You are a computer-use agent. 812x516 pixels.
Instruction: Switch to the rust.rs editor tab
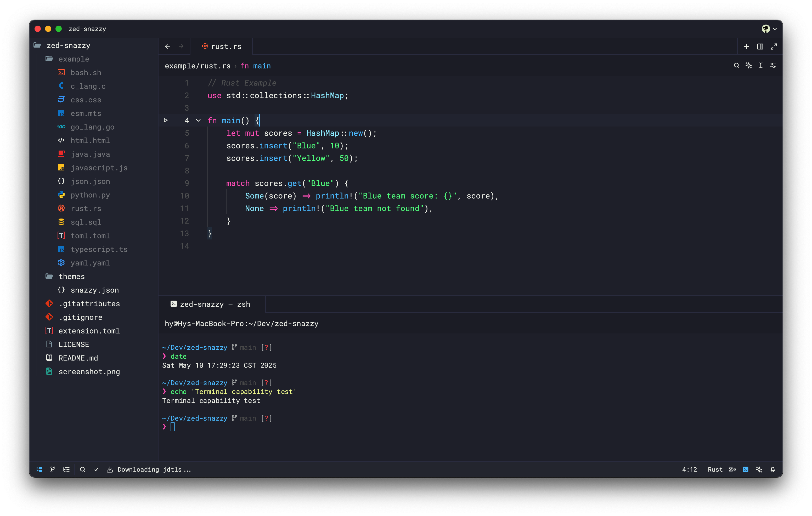point(221,46)
